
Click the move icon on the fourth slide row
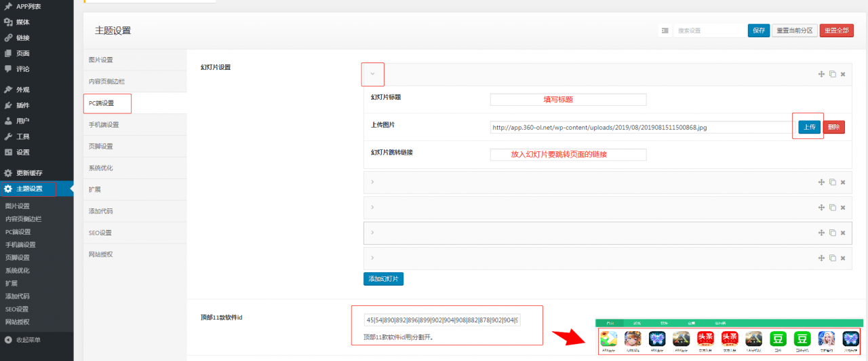(821, 233)
